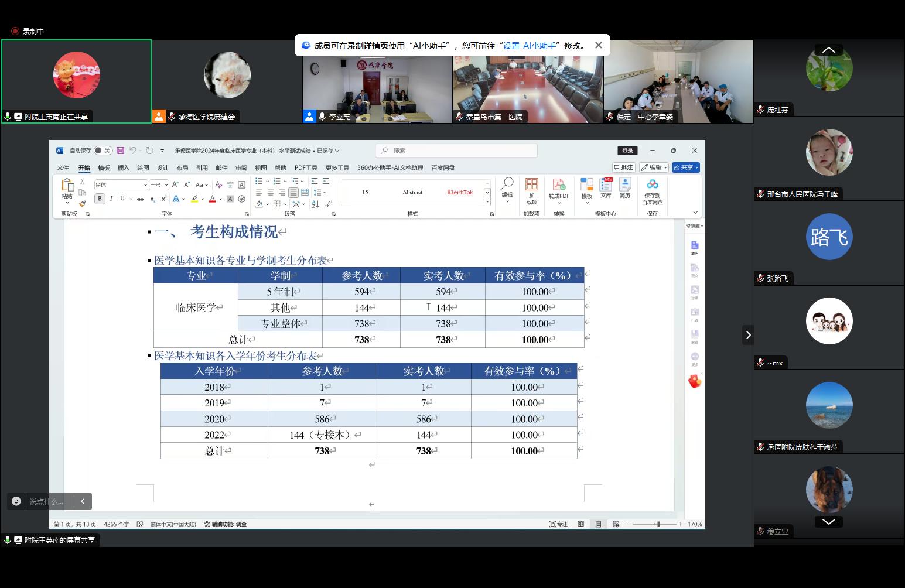905x588 pixels.
Task: Follow the 设置-AI小助手 link in banner
Action: pyautogui.click(x=530, y=45)
